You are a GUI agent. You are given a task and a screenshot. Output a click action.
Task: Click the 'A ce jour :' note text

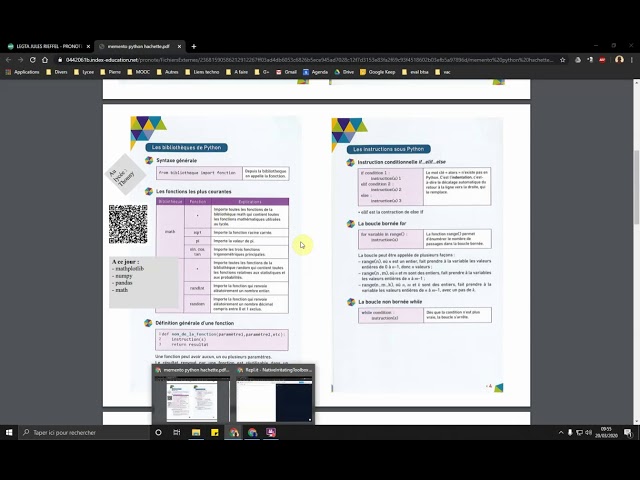point(126,262)
